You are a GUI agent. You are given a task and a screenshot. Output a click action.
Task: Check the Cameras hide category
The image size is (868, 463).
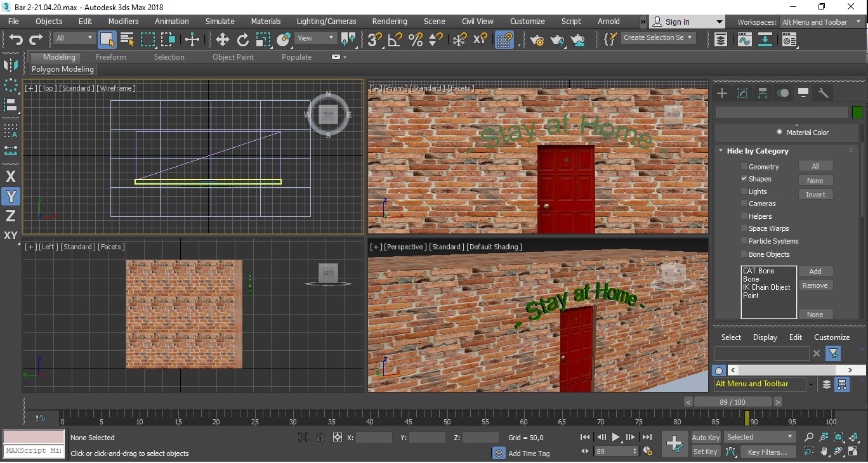coord(744,204)
